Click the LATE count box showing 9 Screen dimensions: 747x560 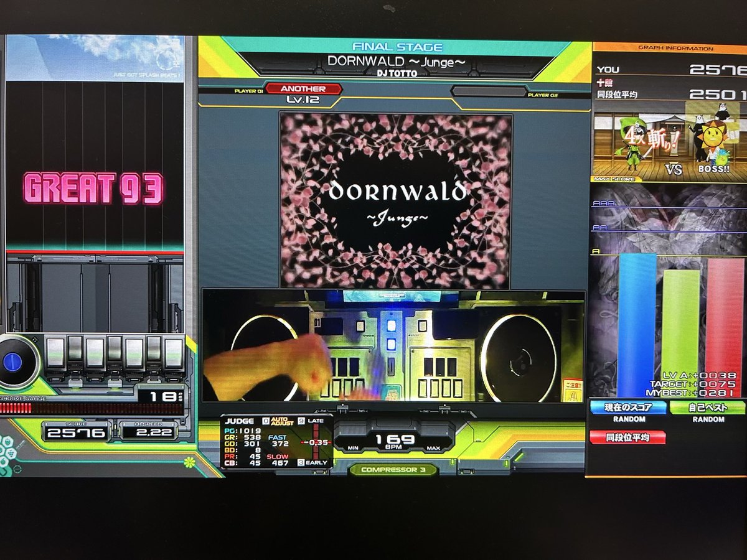302,421
